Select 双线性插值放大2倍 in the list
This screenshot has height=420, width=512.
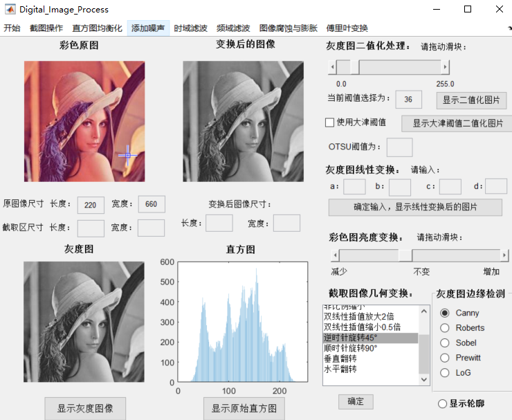point(371,316)
